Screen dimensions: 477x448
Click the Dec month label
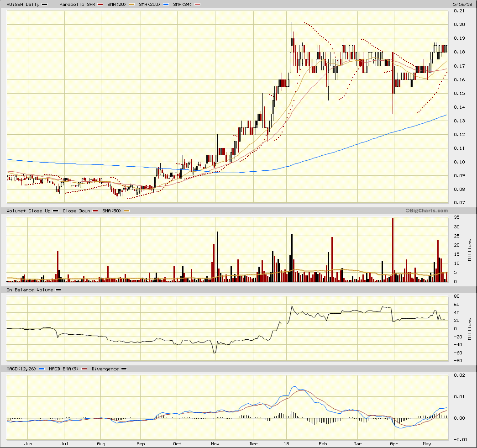[x=253, y=444]
